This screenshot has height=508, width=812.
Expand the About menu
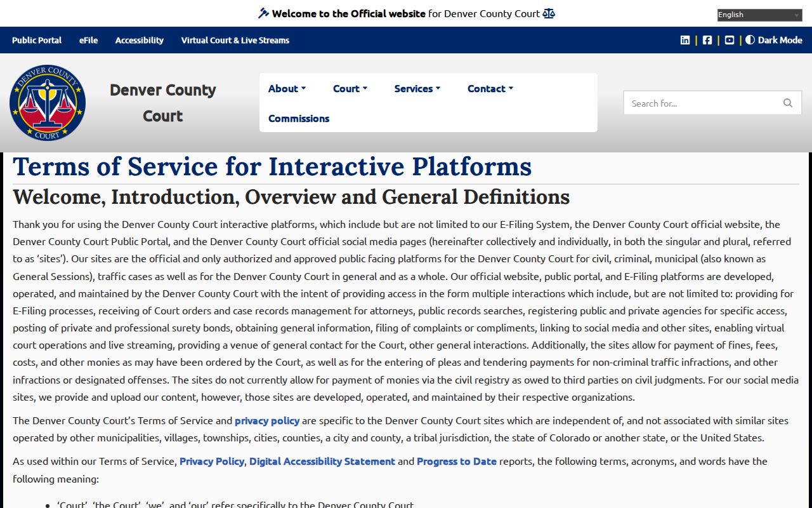287,89
